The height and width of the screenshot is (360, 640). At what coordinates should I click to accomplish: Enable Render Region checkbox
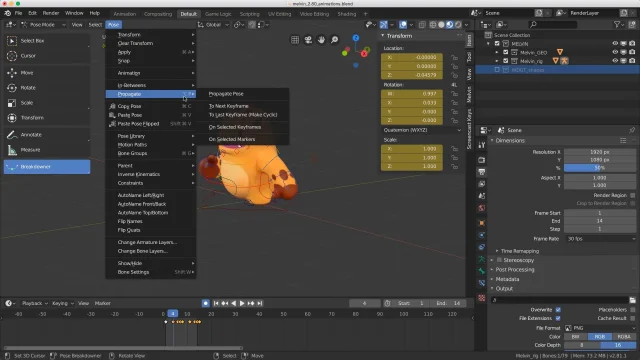[x=633, y=196]
